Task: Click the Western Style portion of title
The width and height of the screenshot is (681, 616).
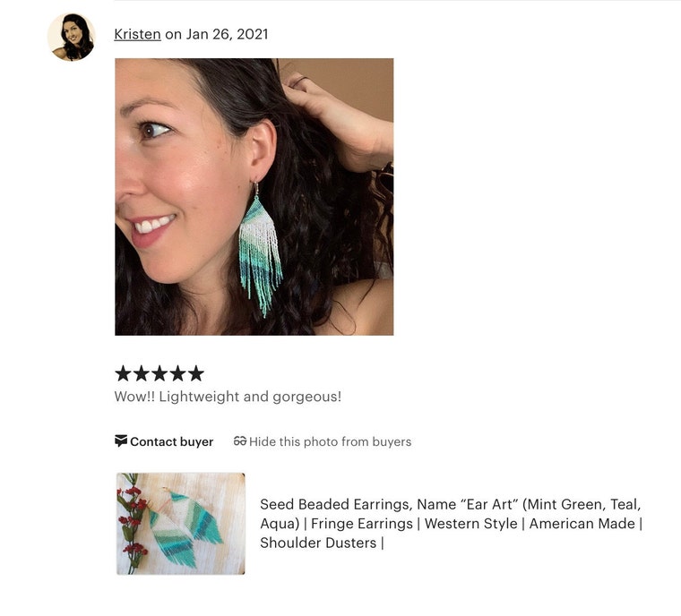Action: tap(470, 524)
